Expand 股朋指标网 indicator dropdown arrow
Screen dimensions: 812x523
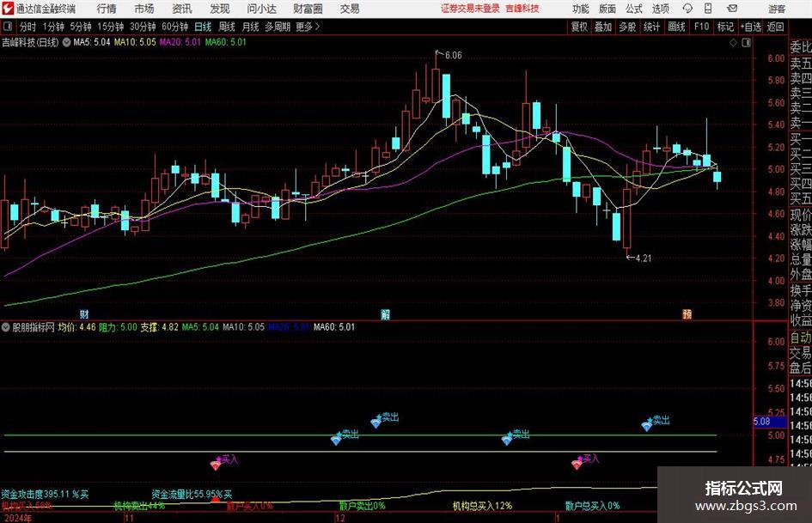[x=6, y=327]
